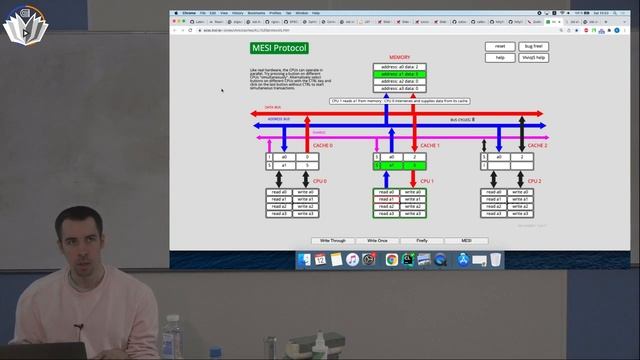Click CPU 0 write a0 button
Image resolution: width=640 pixels, height=360 pixels.
tap(306, 192)
